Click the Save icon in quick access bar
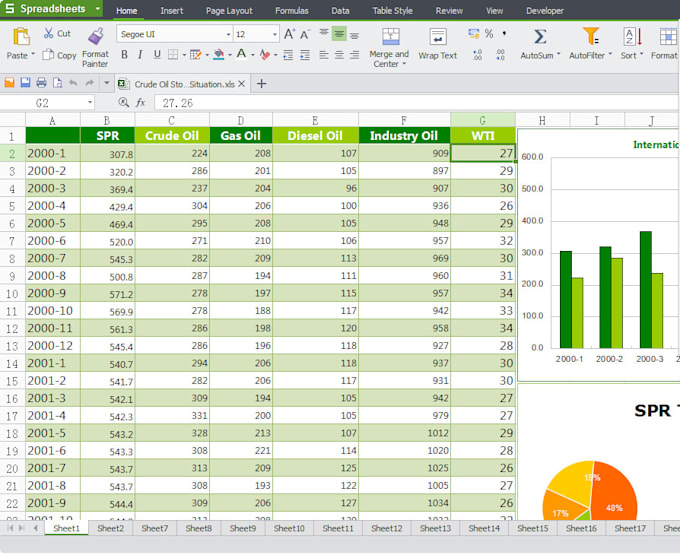Viewport: 680px width, 555px height. 26,82
